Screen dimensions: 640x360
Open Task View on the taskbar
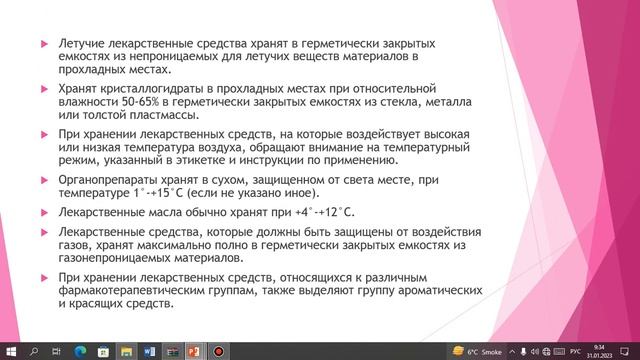pos(57,351)
